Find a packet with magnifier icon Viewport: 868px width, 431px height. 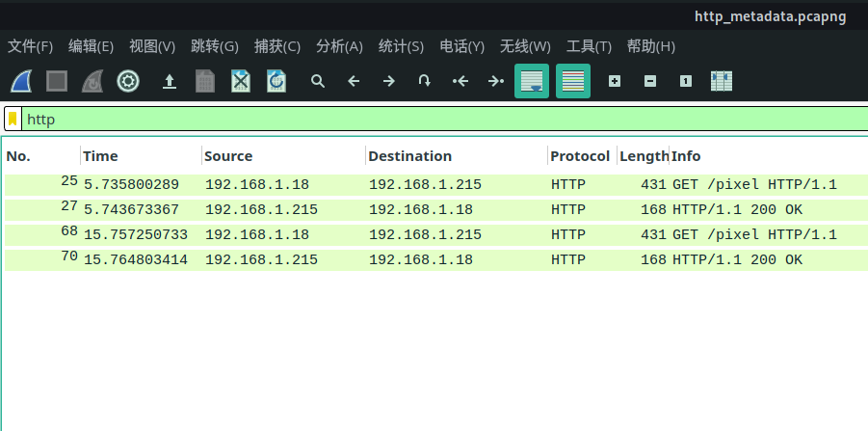coord(317,81)
